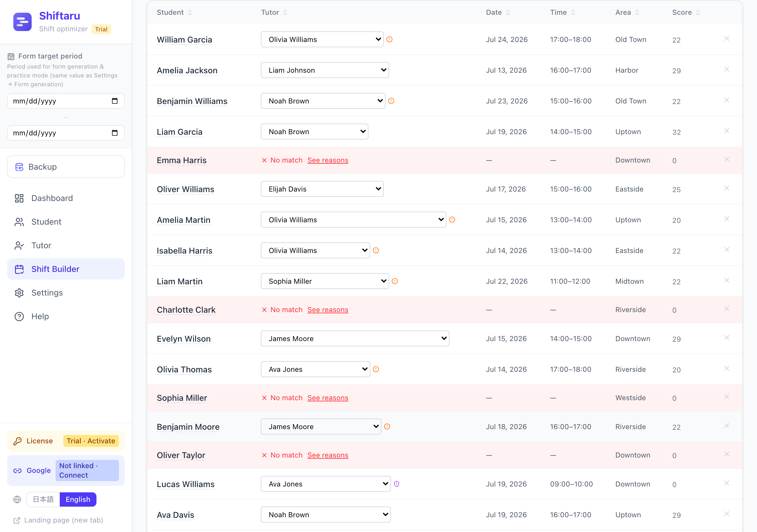Sort table by Student column
Viewport: 757px width, 532px height.
(174, 12)
